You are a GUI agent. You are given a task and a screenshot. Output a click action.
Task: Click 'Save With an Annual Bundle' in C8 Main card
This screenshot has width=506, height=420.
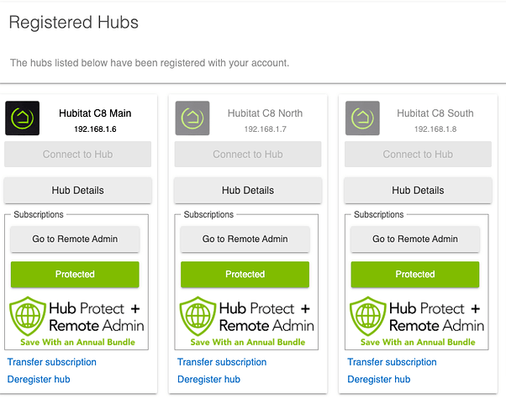77,342
